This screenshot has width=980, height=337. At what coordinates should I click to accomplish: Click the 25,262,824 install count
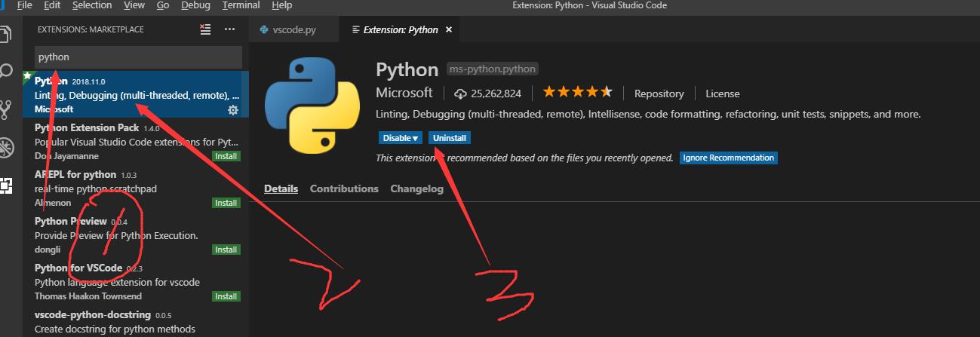pos(488,93)
